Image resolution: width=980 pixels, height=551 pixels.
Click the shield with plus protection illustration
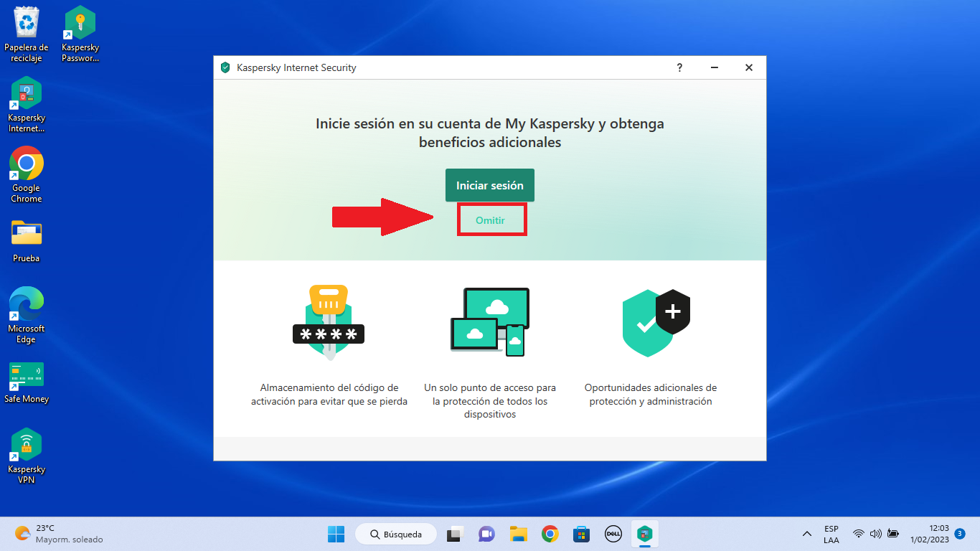[x=655, y=322]
